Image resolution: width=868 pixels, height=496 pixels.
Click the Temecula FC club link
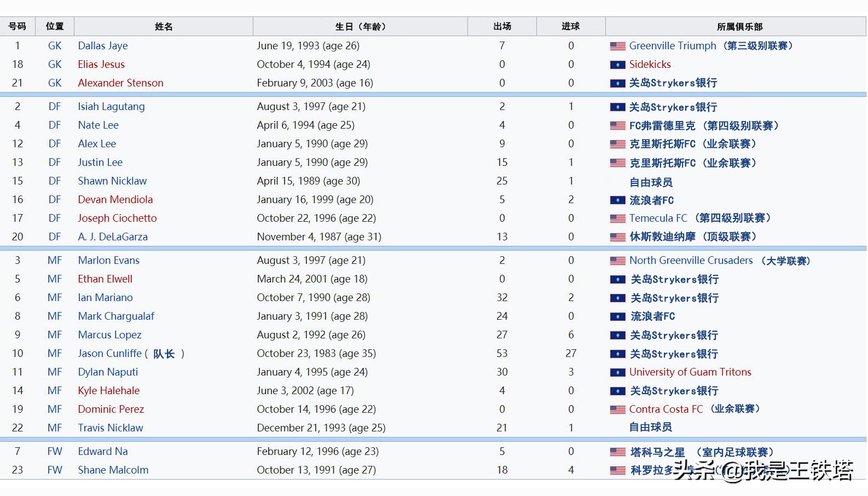658,218
